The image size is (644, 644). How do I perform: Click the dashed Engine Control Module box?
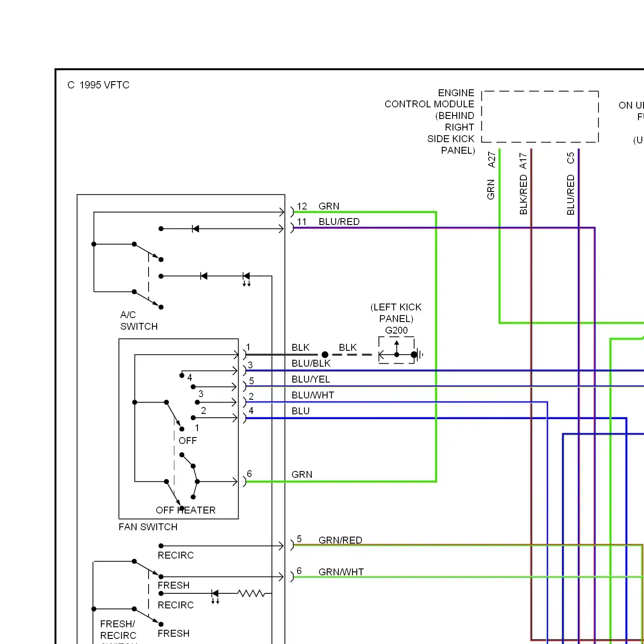pos(540,116)
